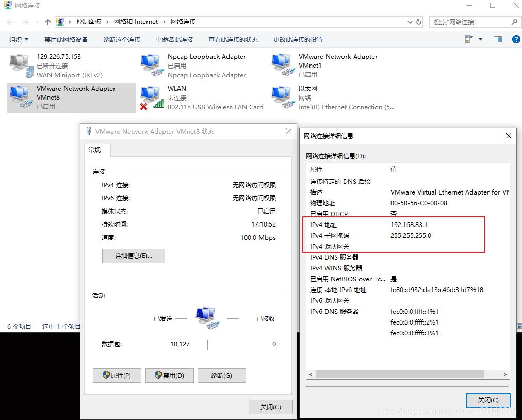Go forward with the forward arrow
This screenshot has height=420, width=522.
point(25,22)
